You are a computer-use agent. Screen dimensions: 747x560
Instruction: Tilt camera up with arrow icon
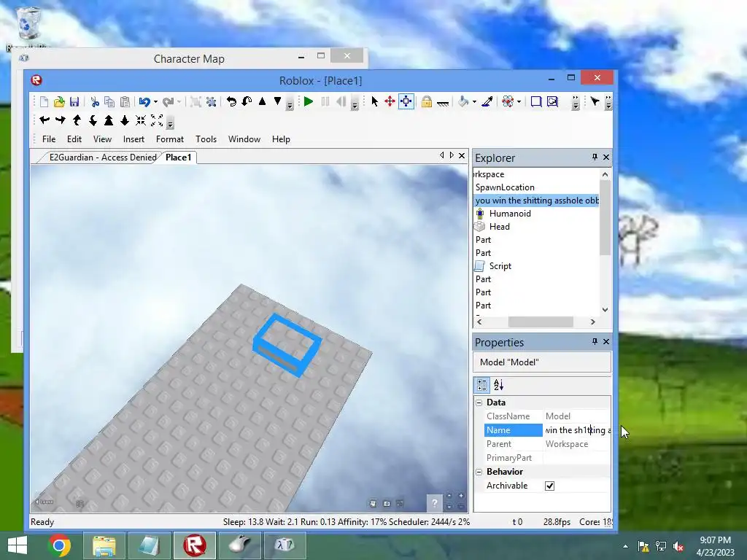77,120
